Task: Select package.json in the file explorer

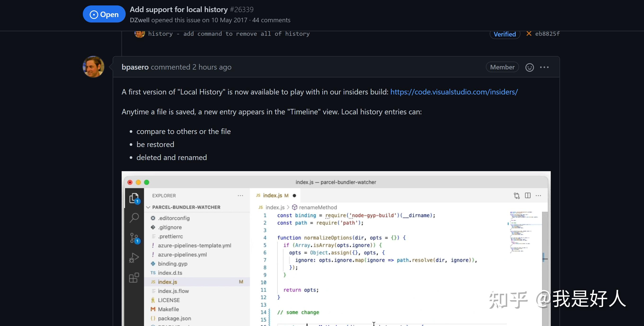Action: [174, 318]
